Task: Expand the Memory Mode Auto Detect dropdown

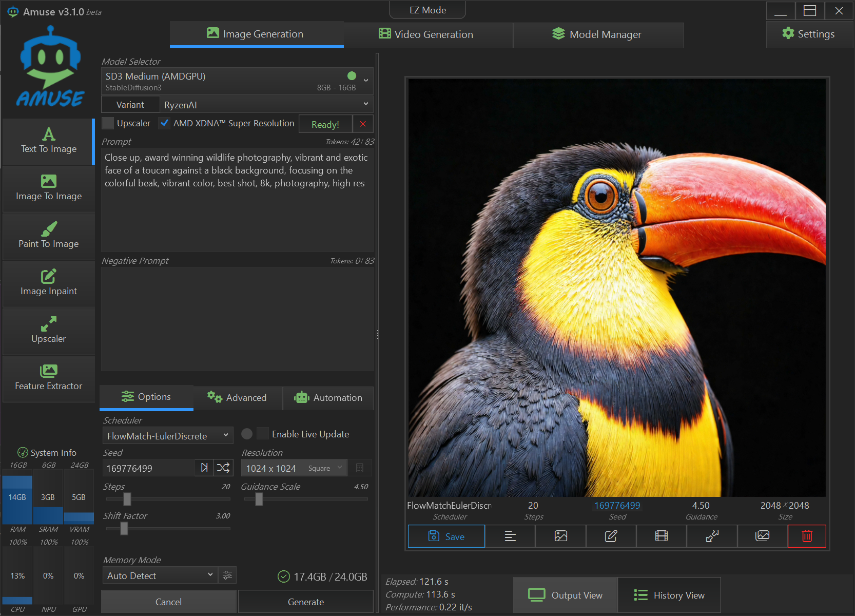Action: coord(160,575)
